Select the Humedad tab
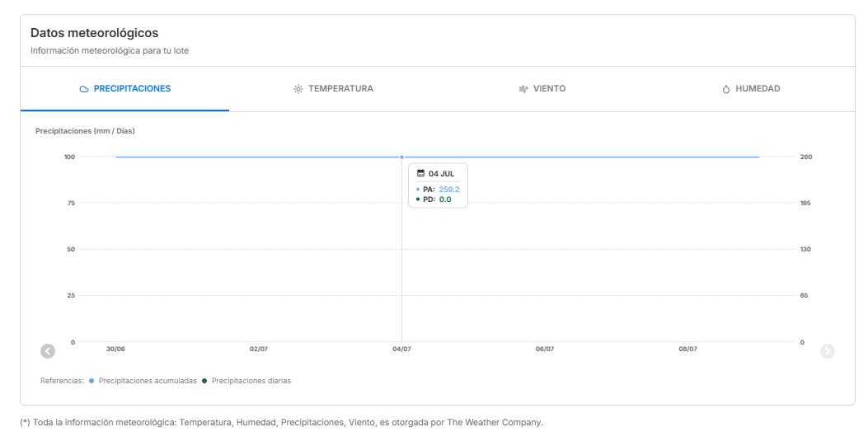Viewport: 868px width, 441px height. coord(751,88)
